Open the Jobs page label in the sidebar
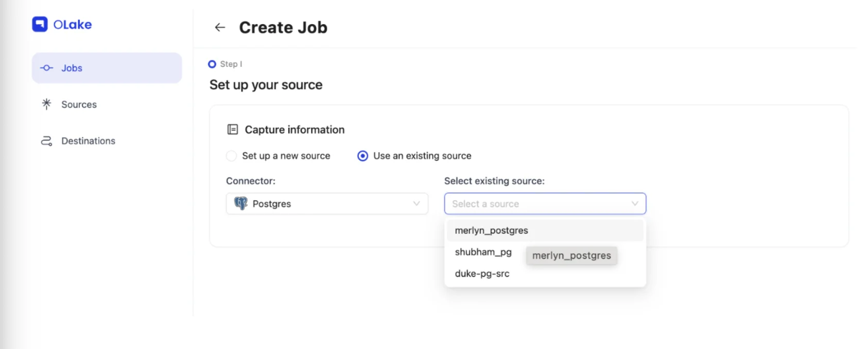 (72, 68)
